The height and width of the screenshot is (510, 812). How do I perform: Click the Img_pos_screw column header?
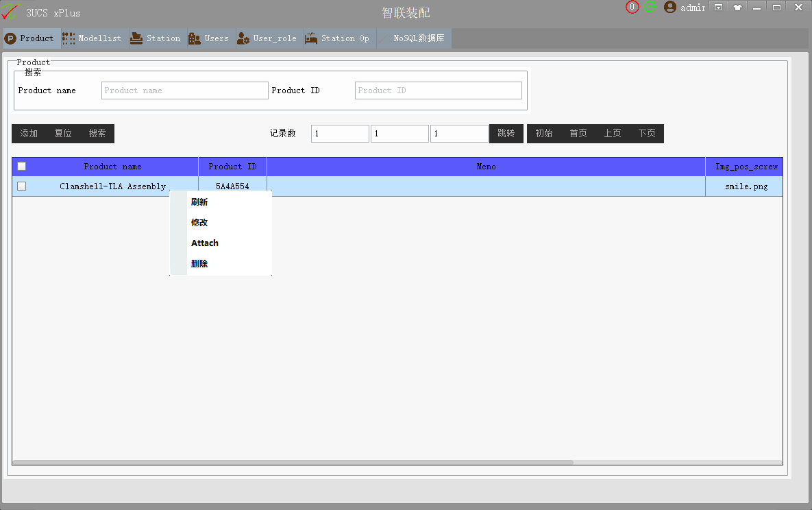coord(746,167)
